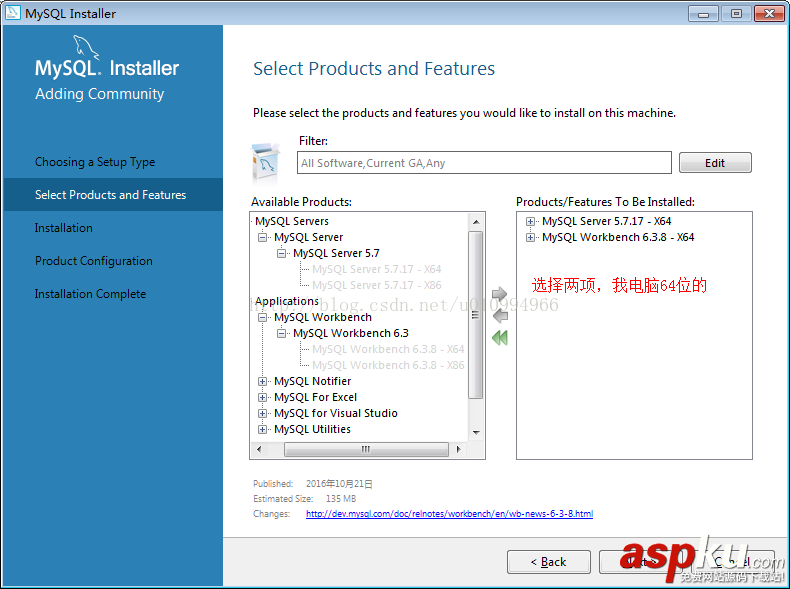Click the scroll down arrow of Available Products
This screenshot has width=790, height=589.
476,433
